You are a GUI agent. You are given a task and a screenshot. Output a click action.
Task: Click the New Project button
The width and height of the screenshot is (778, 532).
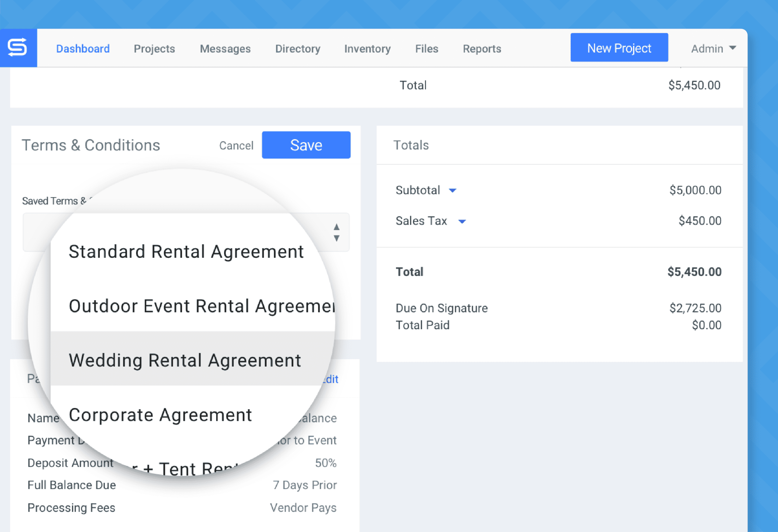click(619, 47)
